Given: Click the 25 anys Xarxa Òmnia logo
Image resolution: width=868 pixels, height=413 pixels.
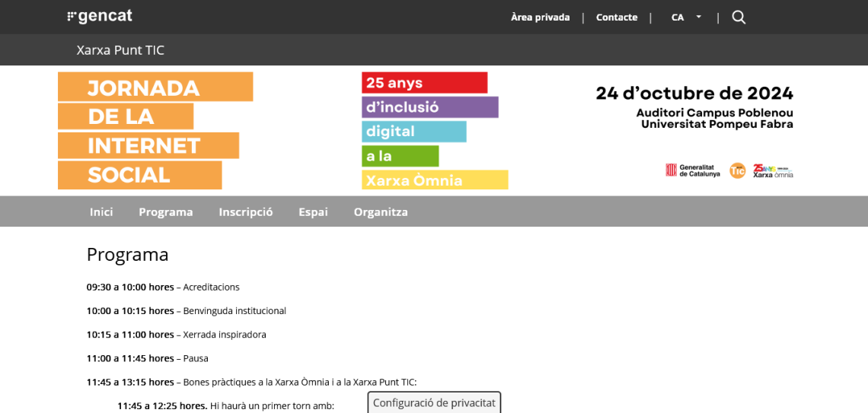Looking at the screenshot, I should (x=773, y=170).
